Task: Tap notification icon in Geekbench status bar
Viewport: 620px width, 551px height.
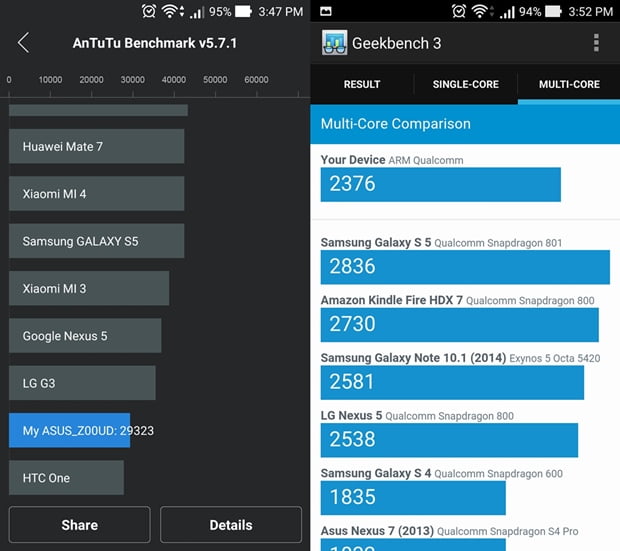Action: 326,11
